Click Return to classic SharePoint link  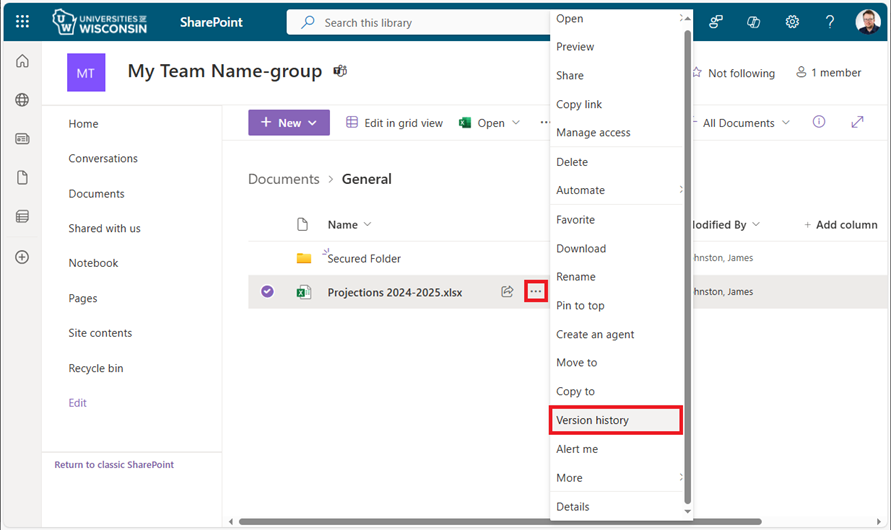tap(120, 465)
